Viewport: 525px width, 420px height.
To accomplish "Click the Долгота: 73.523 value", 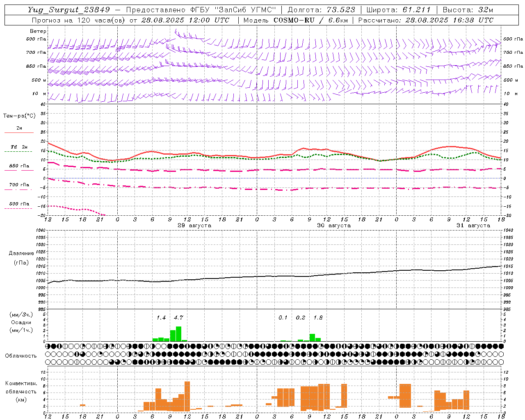I will point(321,10).
